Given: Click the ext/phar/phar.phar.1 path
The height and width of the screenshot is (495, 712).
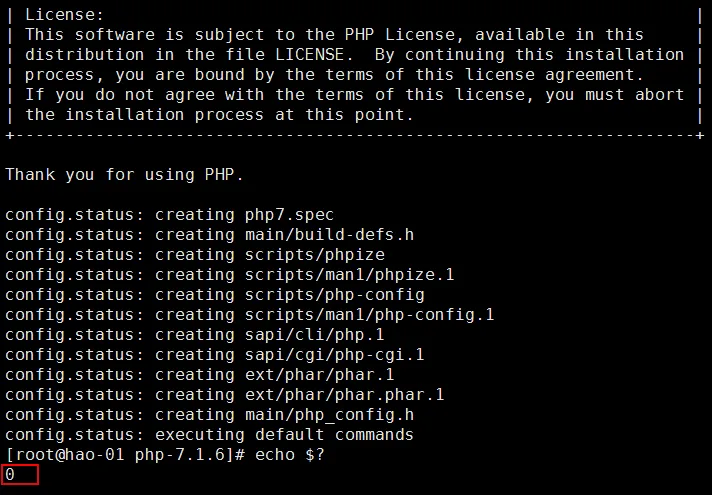Looking at the screenshot, I should pos(344,395).
